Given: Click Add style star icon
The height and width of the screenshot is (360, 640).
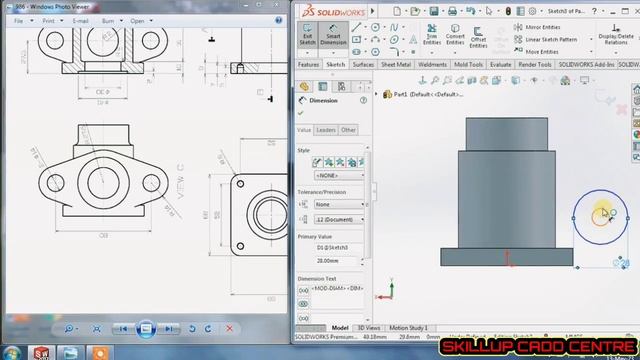Looking at the screenshot, I should click(x=329, y=162).
